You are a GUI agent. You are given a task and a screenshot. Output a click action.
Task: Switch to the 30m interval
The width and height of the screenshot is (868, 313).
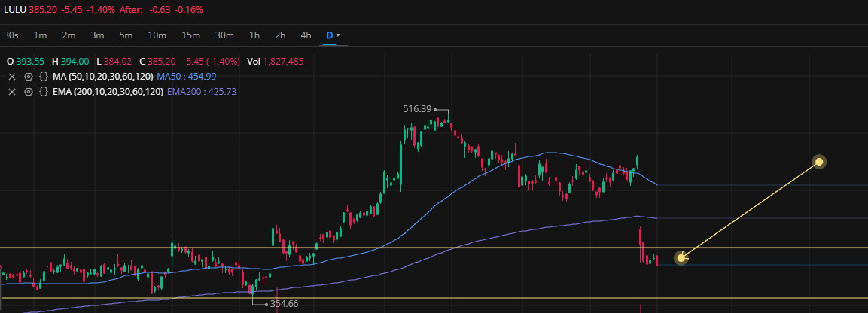click(x=225, y=35)
